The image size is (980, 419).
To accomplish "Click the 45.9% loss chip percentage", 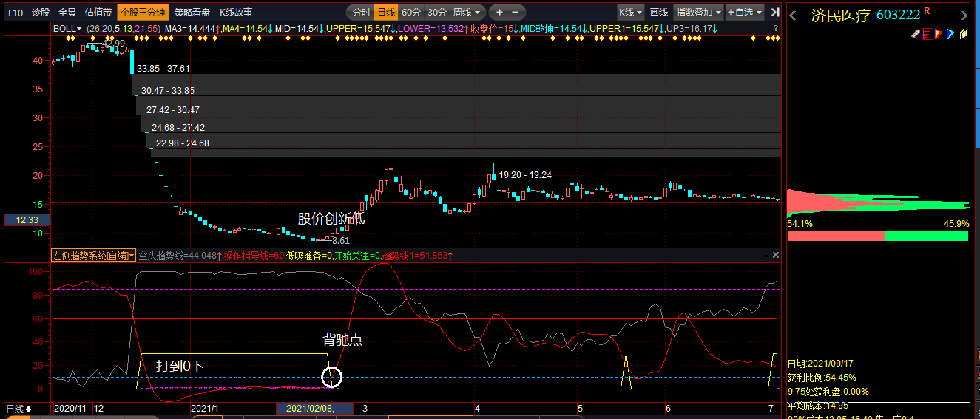I will 956,223.
